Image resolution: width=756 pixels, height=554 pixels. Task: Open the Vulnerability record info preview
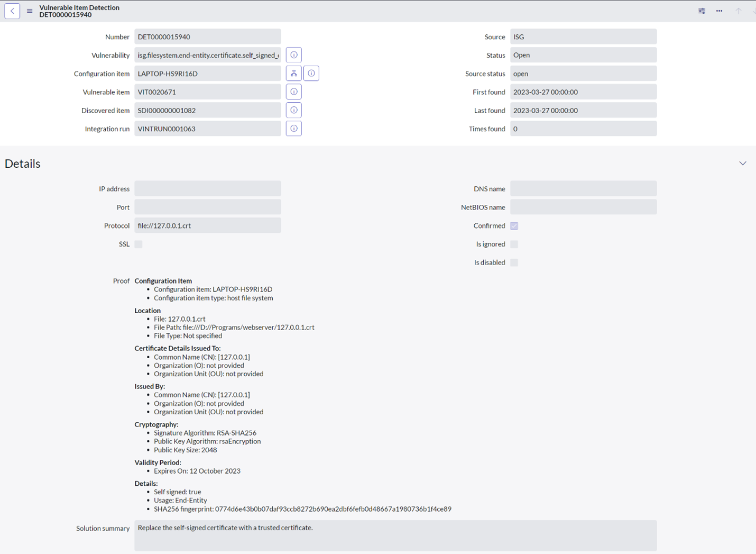293,55
